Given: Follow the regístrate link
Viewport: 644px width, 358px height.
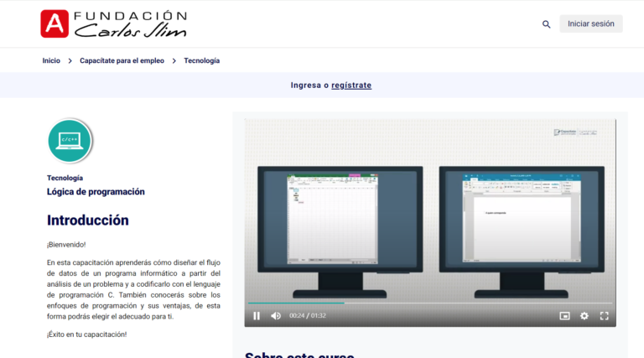Looking at the screenshot, I should (x=351, y=86).
